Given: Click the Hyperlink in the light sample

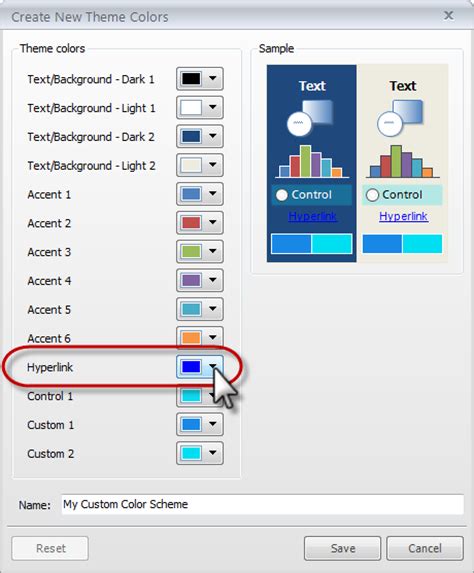Looking at the screenshot, I should click(403, 216).
